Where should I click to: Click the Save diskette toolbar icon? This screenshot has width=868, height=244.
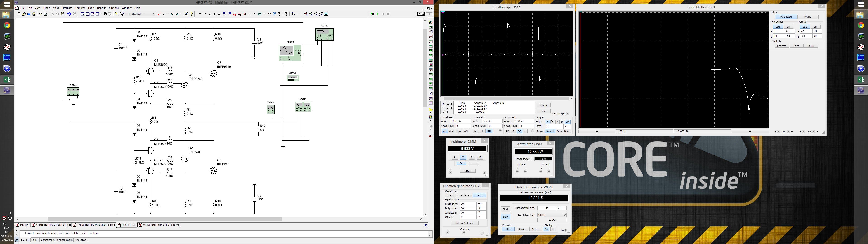click(34, 14)
